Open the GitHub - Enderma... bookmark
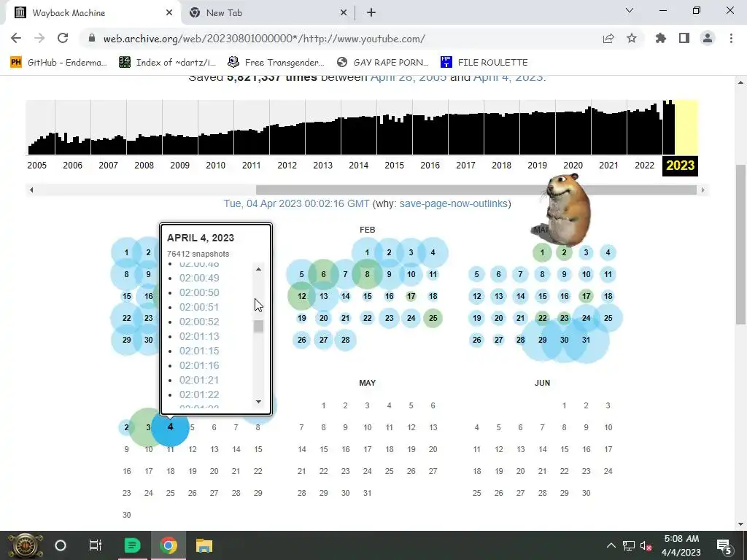 (58, 63)
